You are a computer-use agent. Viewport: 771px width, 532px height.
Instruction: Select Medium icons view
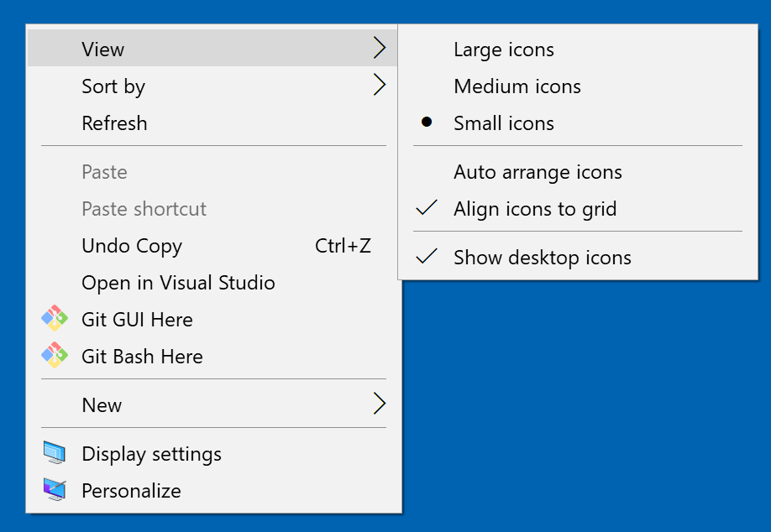click(578, 86)
